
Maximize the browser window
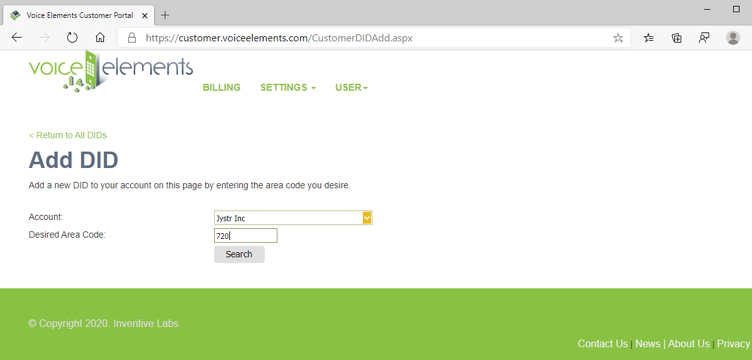736,9
